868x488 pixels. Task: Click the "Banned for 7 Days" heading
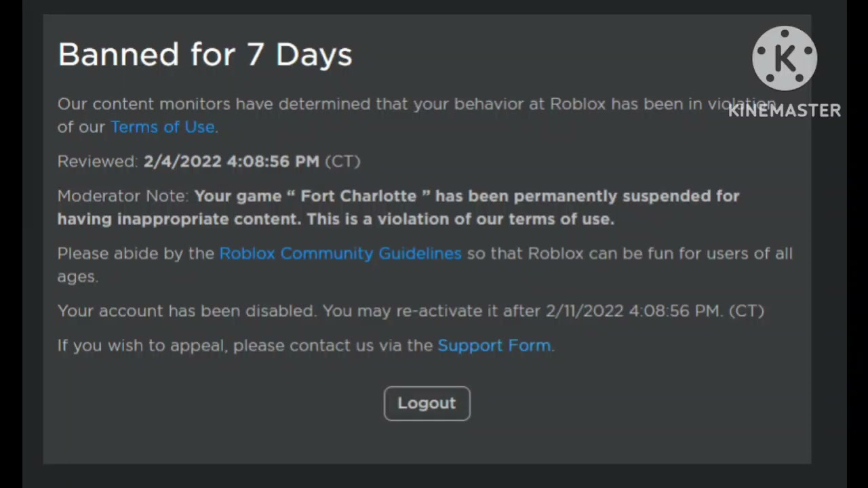click(x=205, y=55)
